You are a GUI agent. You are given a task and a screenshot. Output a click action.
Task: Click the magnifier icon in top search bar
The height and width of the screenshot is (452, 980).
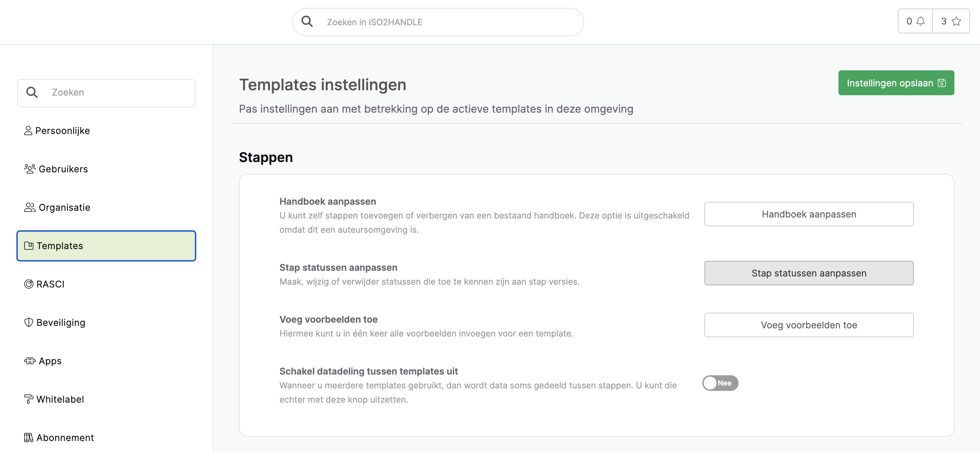point(307,22)
